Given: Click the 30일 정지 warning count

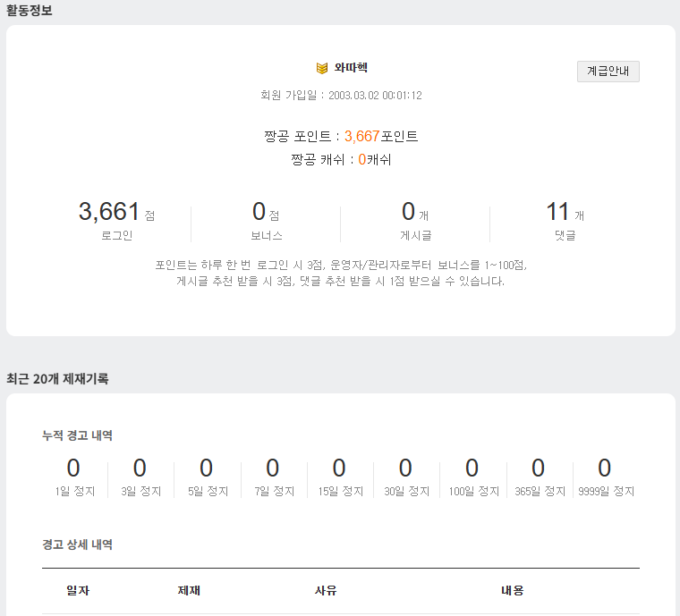Looking at the screenshot, I should pyautogui.click(x=405, y=468).
